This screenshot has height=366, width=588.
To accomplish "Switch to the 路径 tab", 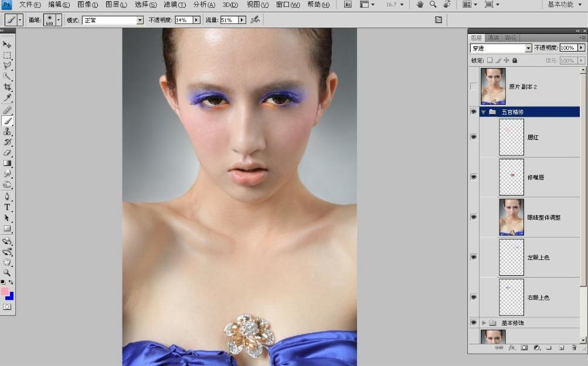I will 511,38.
